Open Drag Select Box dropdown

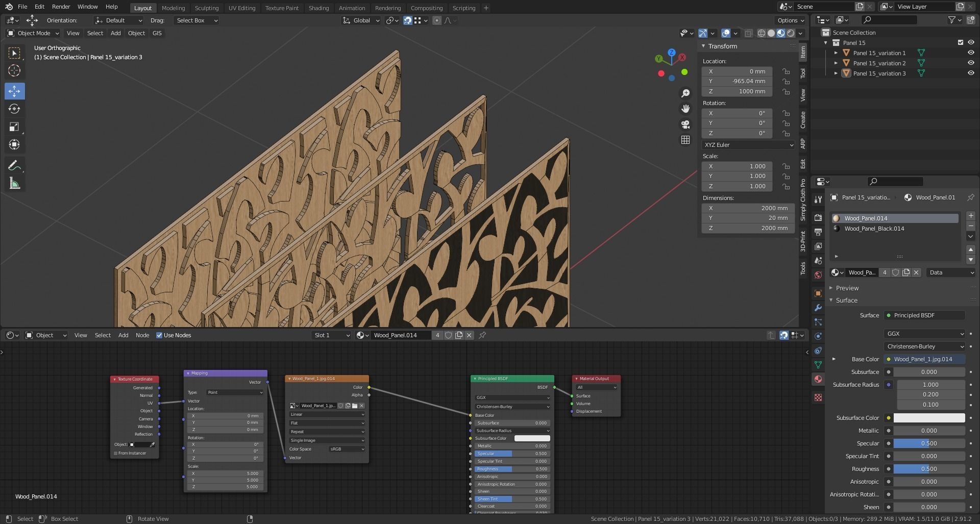196,20
